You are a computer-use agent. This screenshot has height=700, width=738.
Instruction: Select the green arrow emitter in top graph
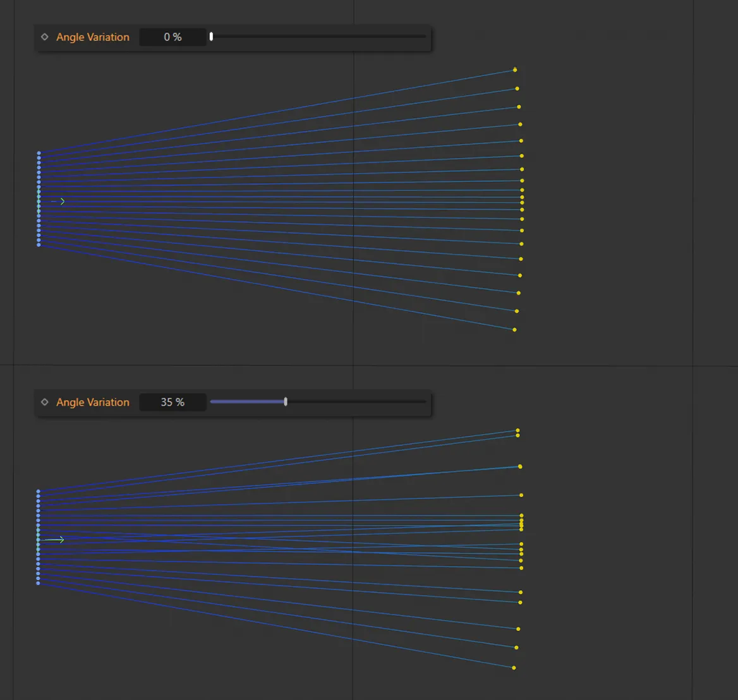pos(59,201)
